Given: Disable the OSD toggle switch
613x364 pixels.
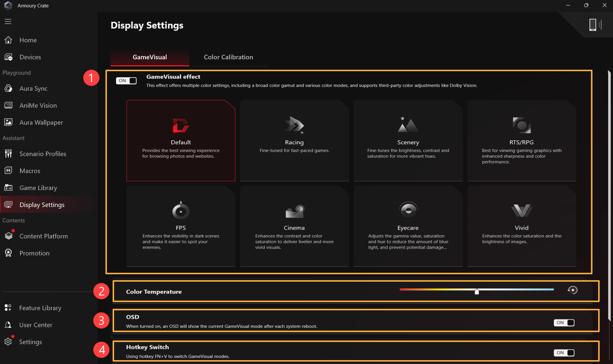Looking at the screenshot, I should pyautogui.click(x=564, y=323).
